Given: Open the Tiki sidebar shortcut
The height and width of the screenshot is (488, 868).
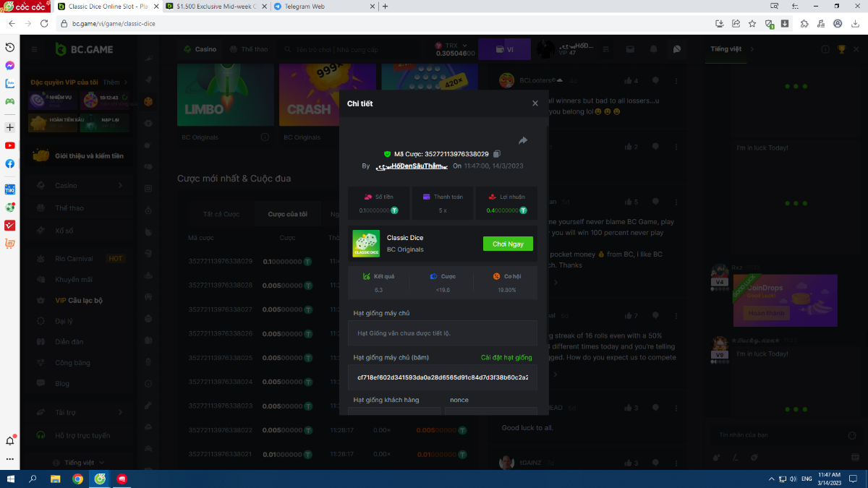Looking at the screenshot, I should coord(10,189).
